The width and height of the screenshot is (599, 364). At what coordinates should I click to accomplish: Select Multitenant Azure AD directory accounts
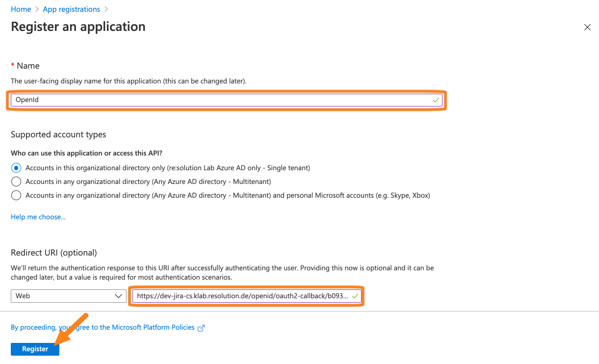[x=16, y=181]
